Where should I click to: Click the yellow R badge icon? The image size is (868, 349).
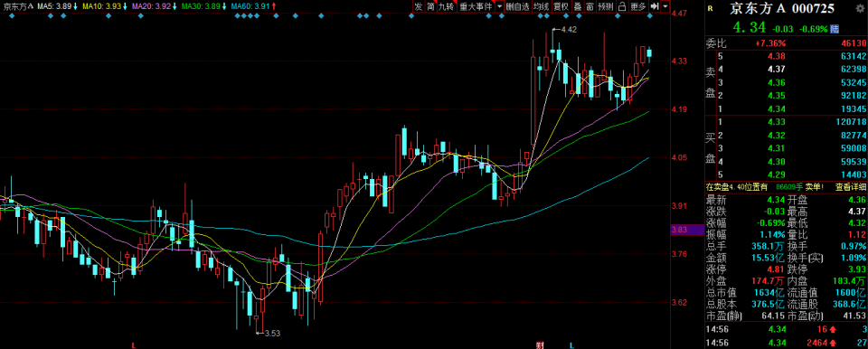(711, 9)
